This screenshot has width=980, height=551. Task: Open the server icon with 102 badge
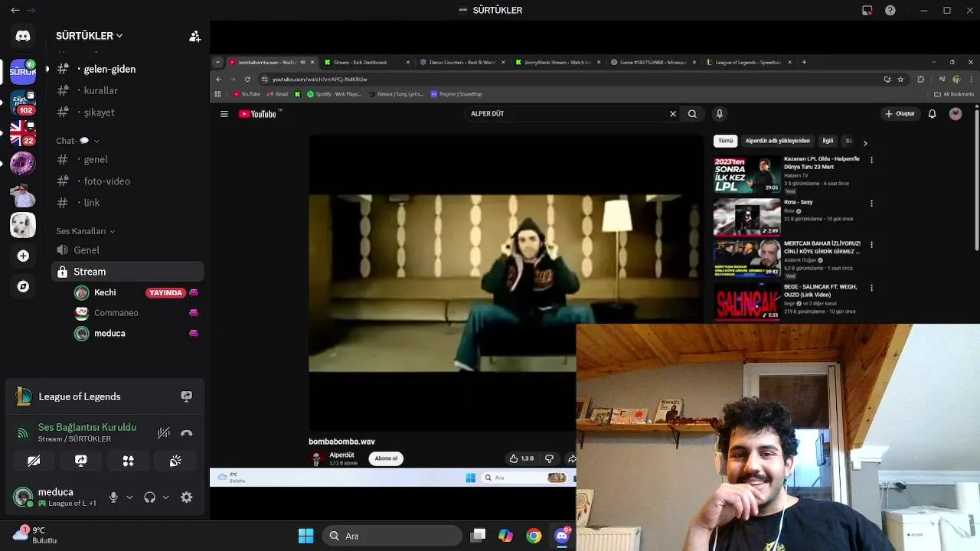[23, 103]
